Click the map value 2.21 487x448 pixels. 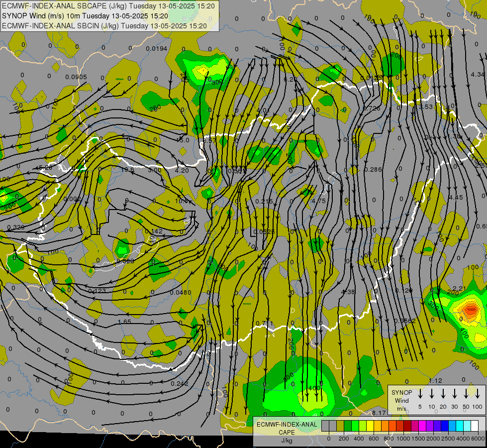(459, 289)
